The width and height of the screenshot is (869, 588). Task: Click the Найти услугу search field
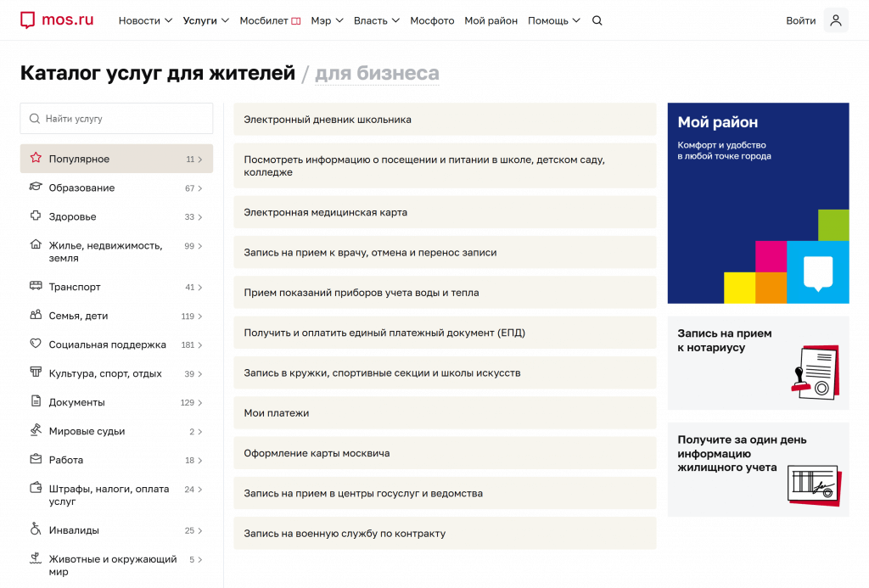116,119
